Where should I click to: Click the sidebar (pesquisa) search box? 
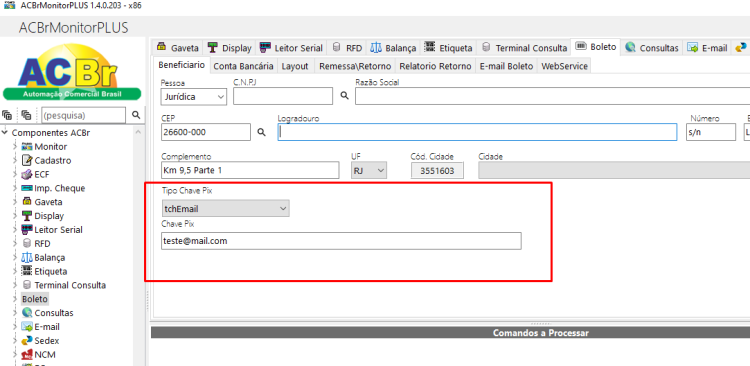coord(84,115)
